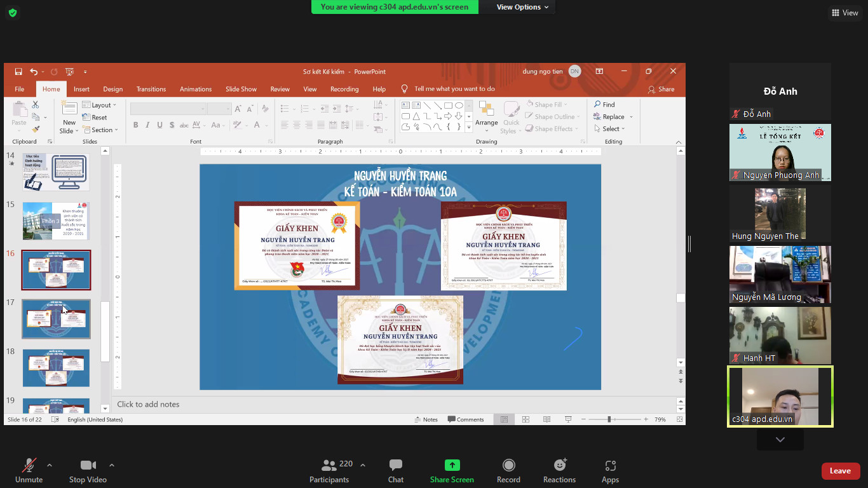Click Find in the Editing group
This screenshot has height=488, width=868.
[x=604, y=104]
